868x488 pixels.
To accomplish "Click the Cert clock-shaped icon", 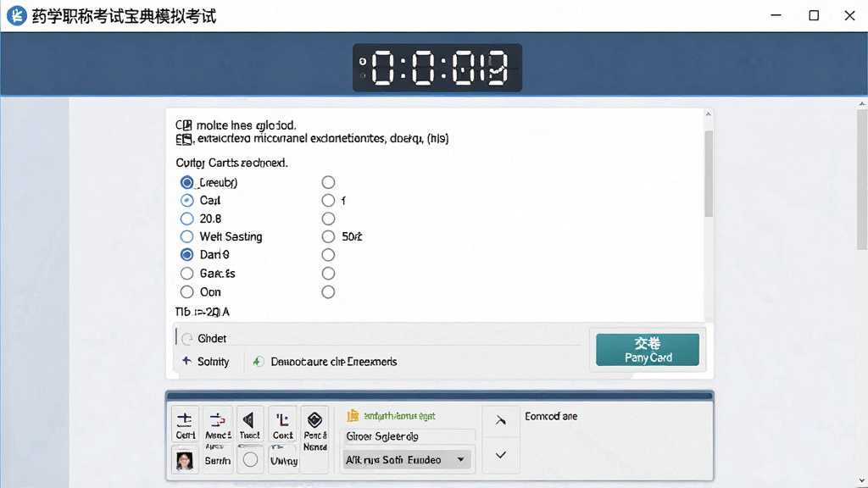I will pos(282,425).
